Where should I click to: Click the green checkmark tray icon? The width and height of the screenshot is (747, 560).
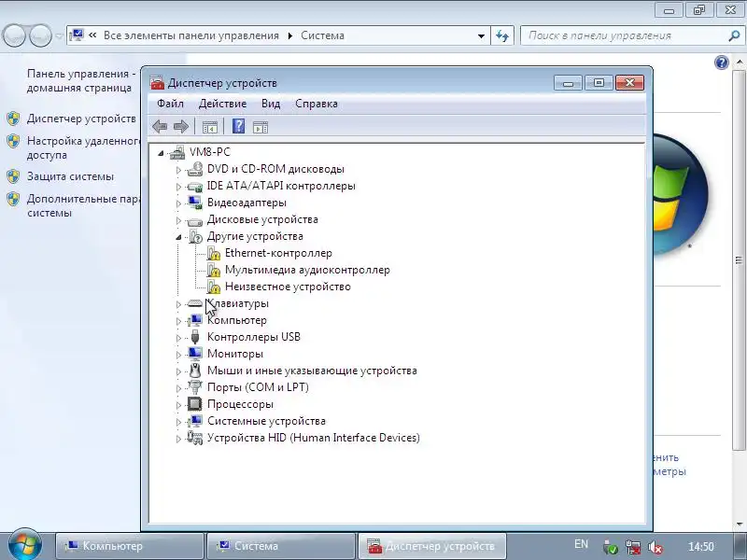click(x=611, y=547)
